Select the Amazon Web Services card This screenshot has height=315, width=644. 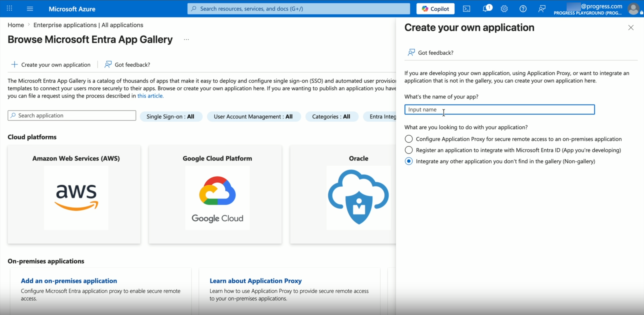pyautogui.click(x=74, y=194)
